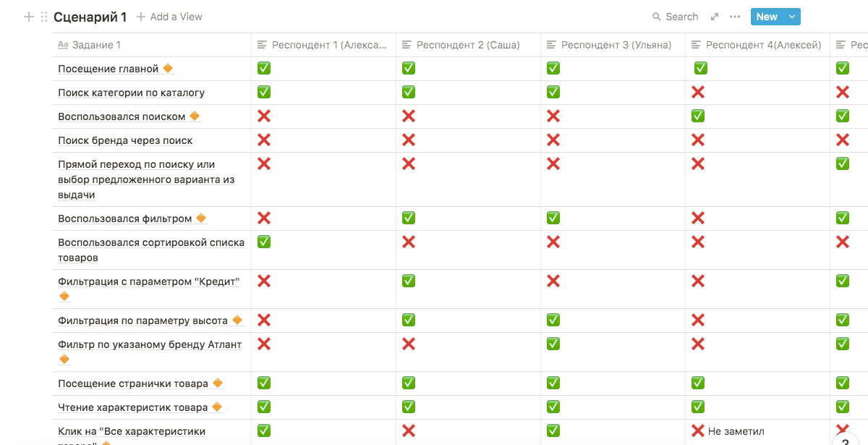Click the text icon in Респондент 2 (Саша) header
This screenshot has width=868, height=445.
point(407,45)
